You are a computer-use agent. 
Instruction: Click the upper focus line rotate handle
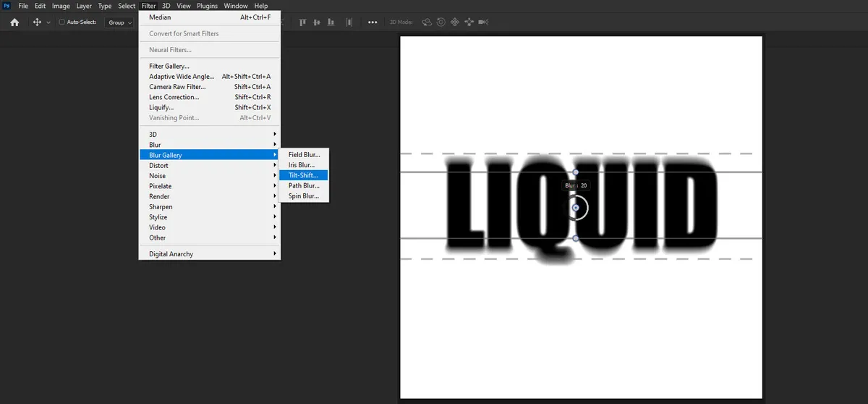tap(576, 172)
